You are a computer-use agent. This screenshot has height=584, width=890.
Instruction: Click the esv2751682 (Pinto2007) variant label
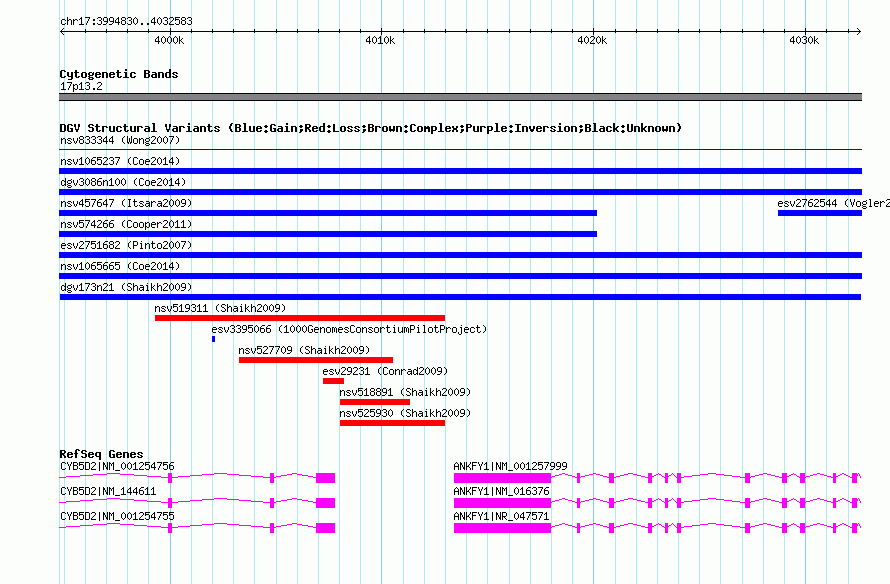(x=126, y=245)
